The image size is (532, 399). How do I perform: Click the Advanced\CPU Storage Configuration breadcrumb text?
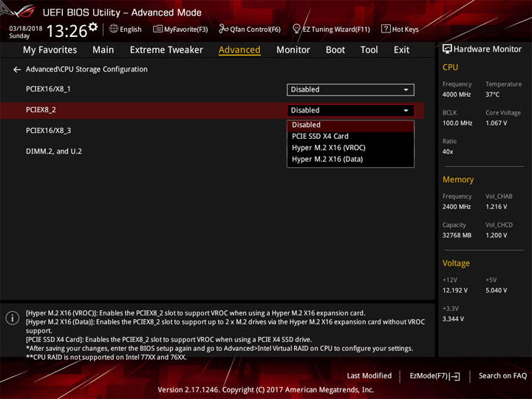[x=86, y=69]
